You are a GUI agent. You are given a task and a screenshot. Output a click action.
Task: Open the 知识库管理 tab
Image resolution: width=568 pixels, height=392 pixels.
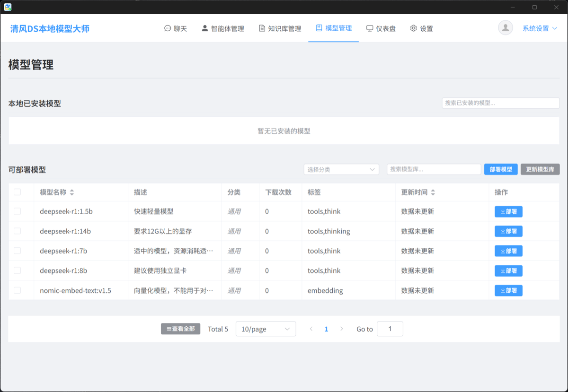(280, 28)
